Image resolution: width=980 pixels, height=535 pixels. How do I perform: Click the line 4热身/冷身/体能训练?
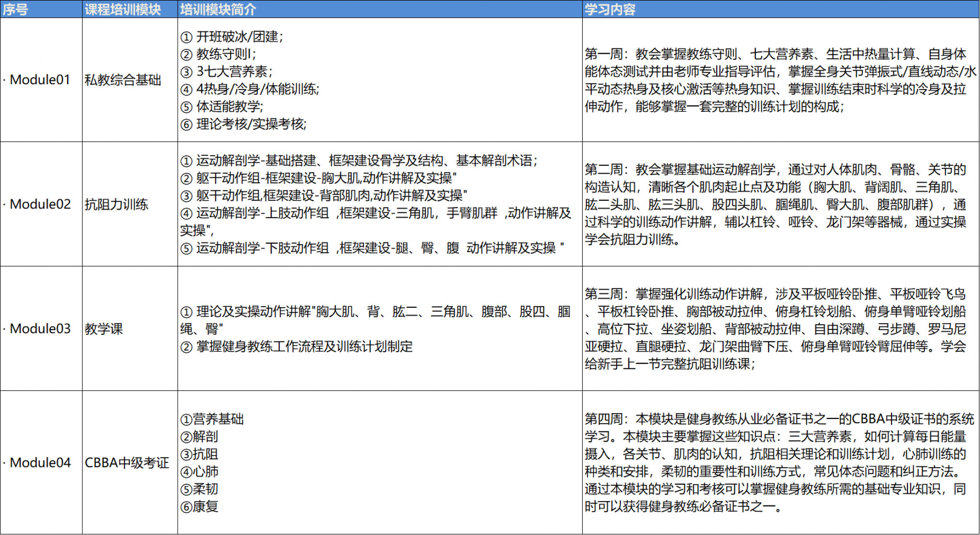tap(250, 89)
